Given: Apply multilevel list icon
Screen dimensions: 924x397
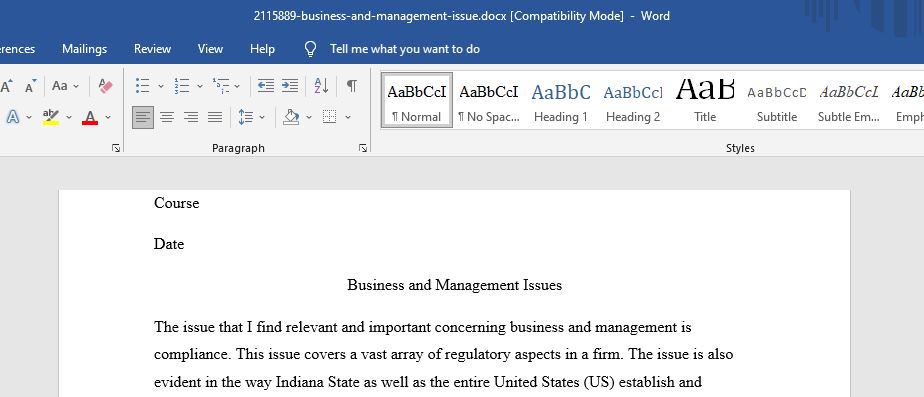Looking at the screenshot, I should coord(220,86).
